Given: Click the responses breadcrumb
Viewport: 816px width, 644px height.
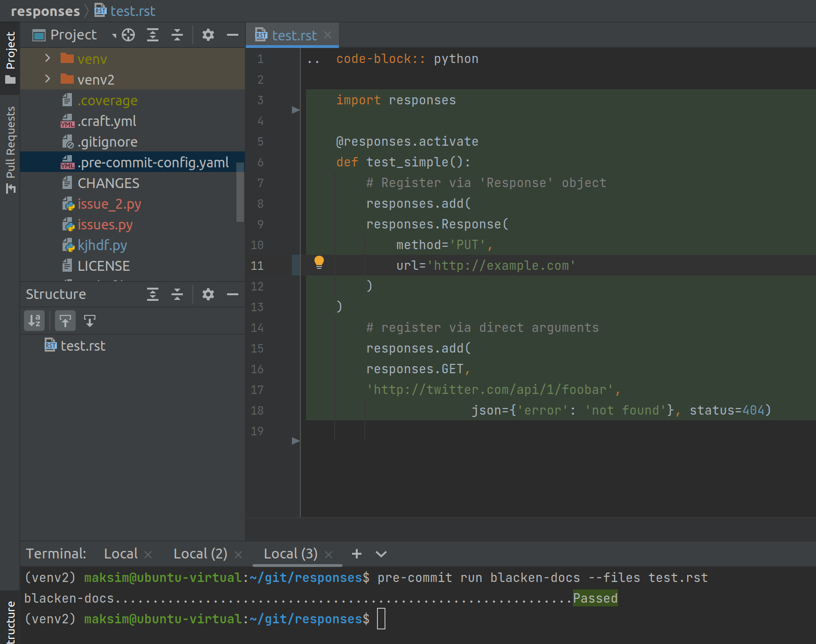Looking at the screenshot, I should coord(45,11).
